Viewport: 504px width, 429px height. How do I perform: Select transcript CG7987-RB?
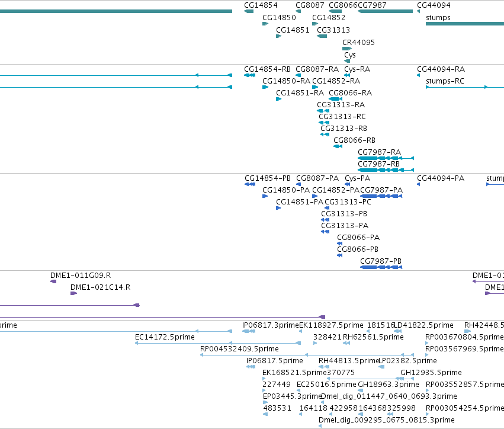(386, 170)
